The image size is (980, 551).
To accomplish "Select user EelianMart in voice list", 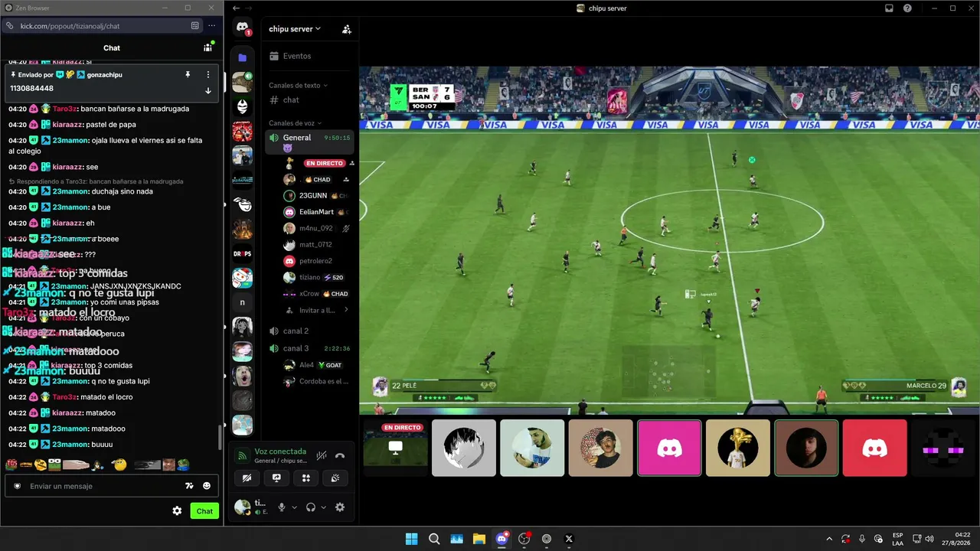I will (x=315, y=212).
